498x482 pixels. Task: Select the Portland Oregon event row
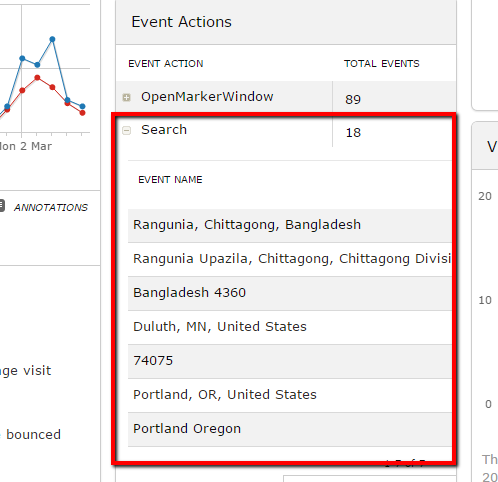(x=290, y=429)
